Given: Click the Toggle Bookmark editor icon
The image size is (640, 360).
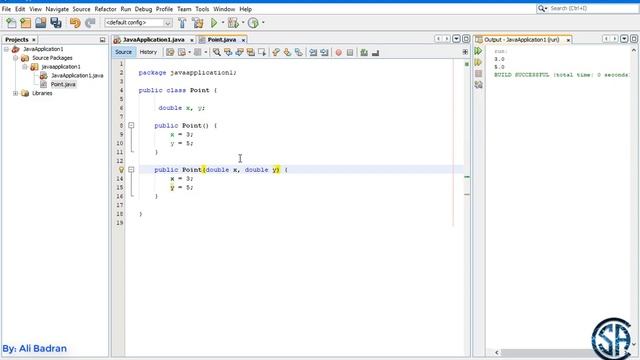Looking at the screenshot, I should pos(299,52).
